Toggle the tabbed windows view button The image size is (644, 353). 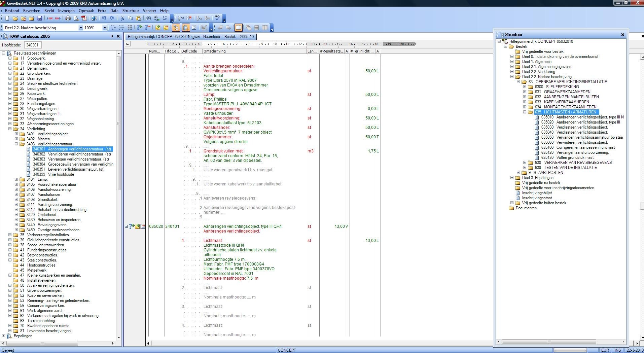(239, 28)
